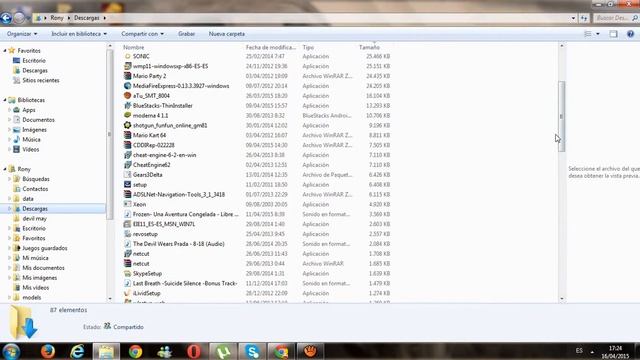The width and height of the screenshot is (640, 360).
Task: Sort files by Nombre column header
Action: point(133,47)
